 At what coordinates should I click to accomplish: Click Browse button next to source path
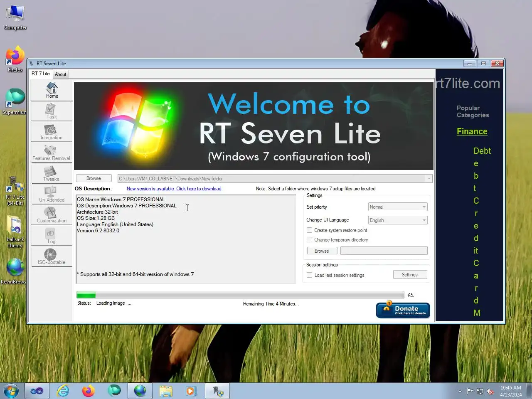94,178
